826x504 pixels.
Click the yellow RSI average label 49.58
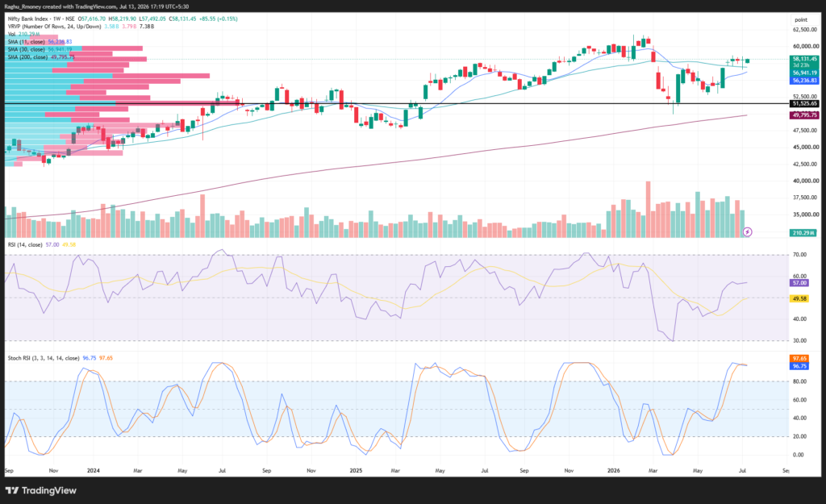point(799,298)
